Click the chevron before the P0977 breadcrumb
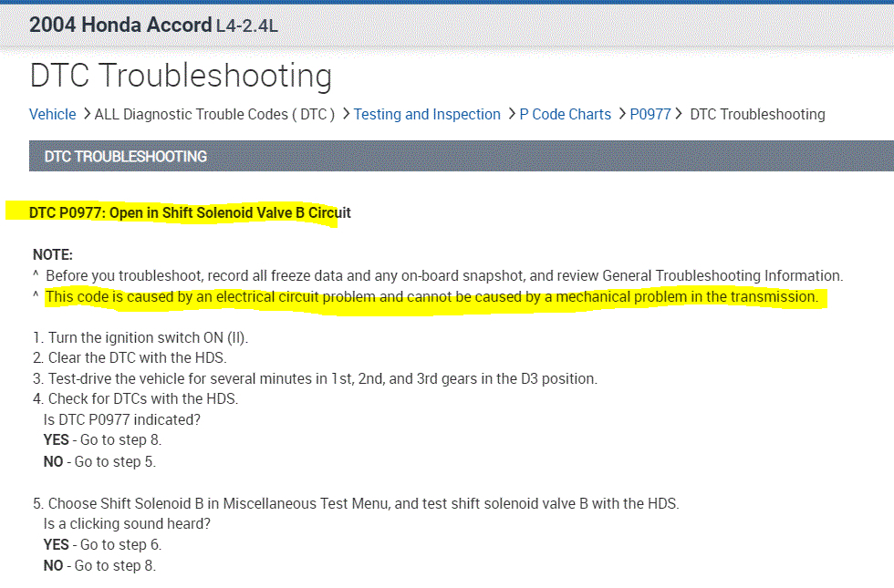894x588 pixels. 622,114
